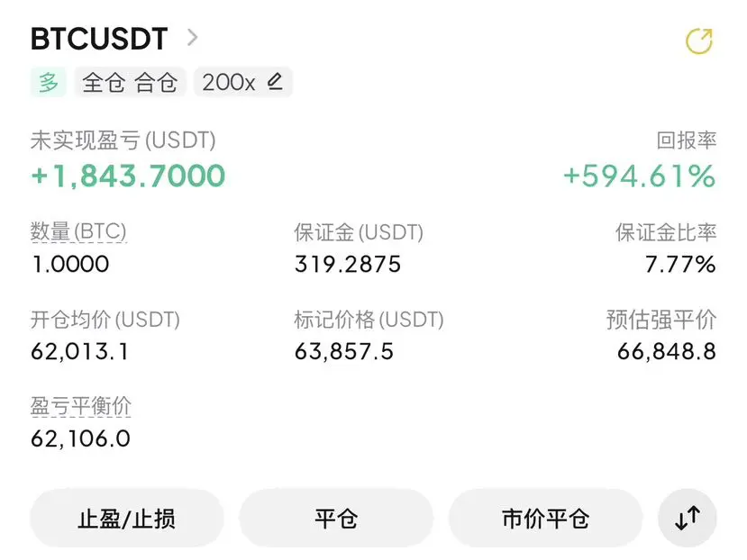Tap the 保证金比率 margin ratio 7.77%
The width and height of the screenshot is (747, 560).
[680, 265]
